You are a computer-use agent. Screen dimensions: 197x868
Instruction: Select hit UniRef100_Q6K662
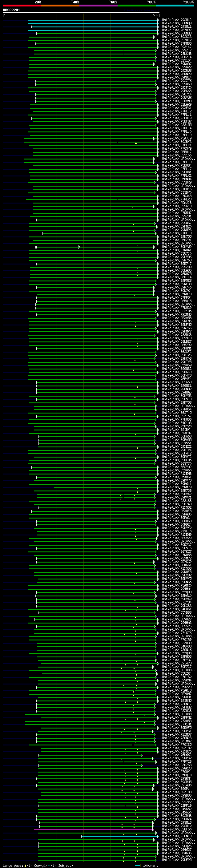tap(176, 755)
